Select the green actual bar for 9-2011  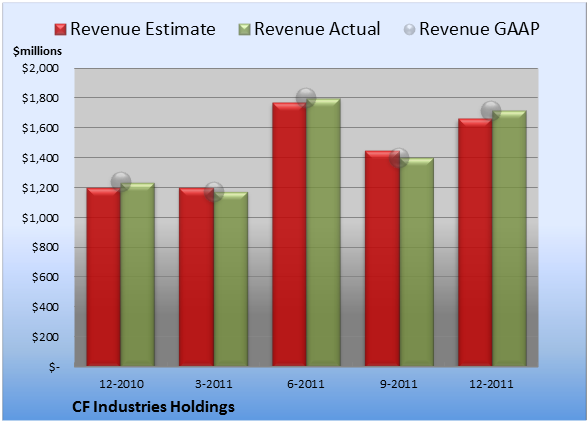tap(416, 262)
